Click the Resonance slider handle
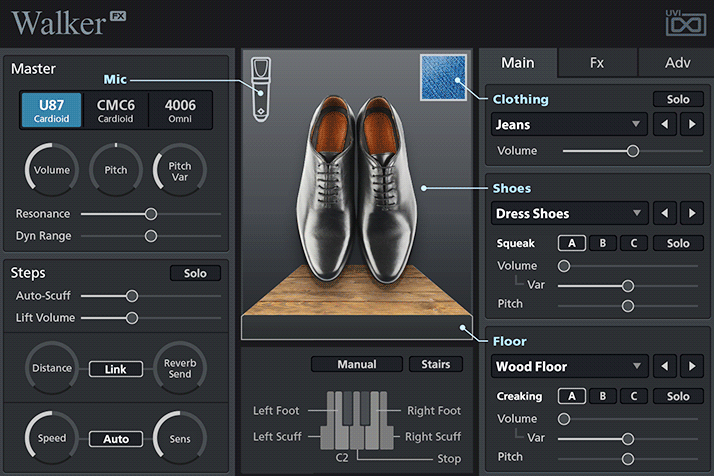The width and height of the screenshot is (714, 476). pyautogui.click(x=151, y=214)
